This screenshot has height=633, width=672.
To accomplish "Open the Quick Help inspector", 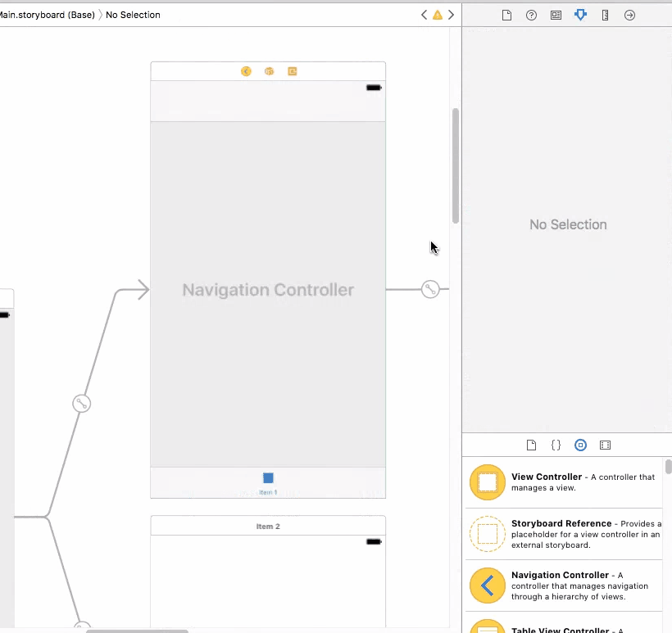I will (x=531, y=16).
